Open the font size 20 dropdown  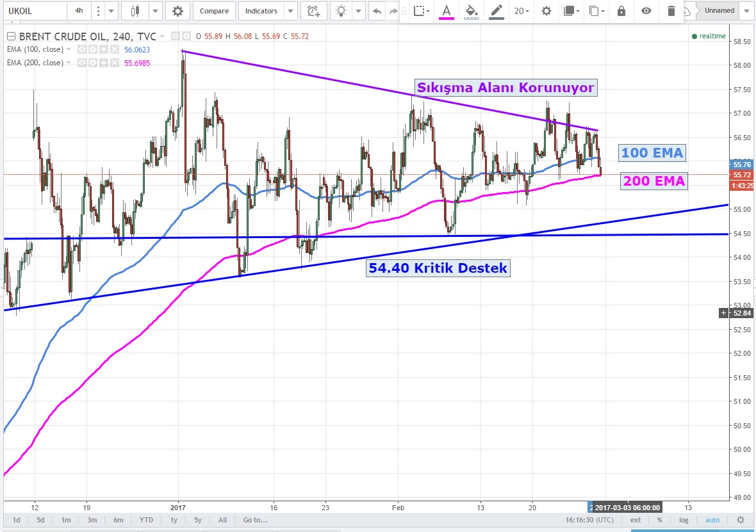click(x=520, y=11)
